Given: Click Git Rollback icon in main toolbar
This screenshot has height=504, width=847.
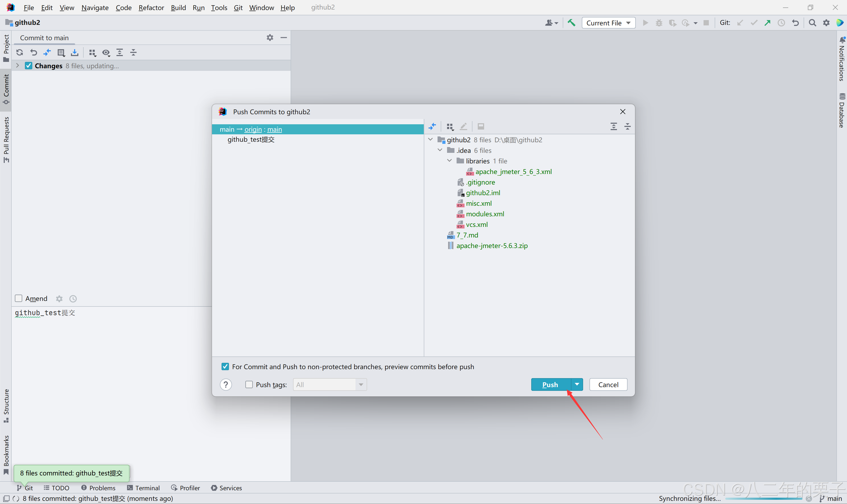Looking at the screenshot, I should 795,23.
